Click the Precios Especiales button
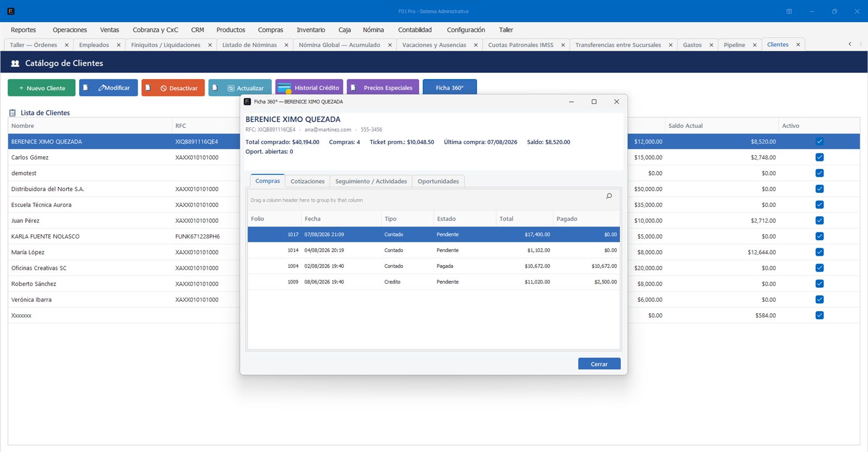The width and height of the screenshot is (868, 452). 383,88
